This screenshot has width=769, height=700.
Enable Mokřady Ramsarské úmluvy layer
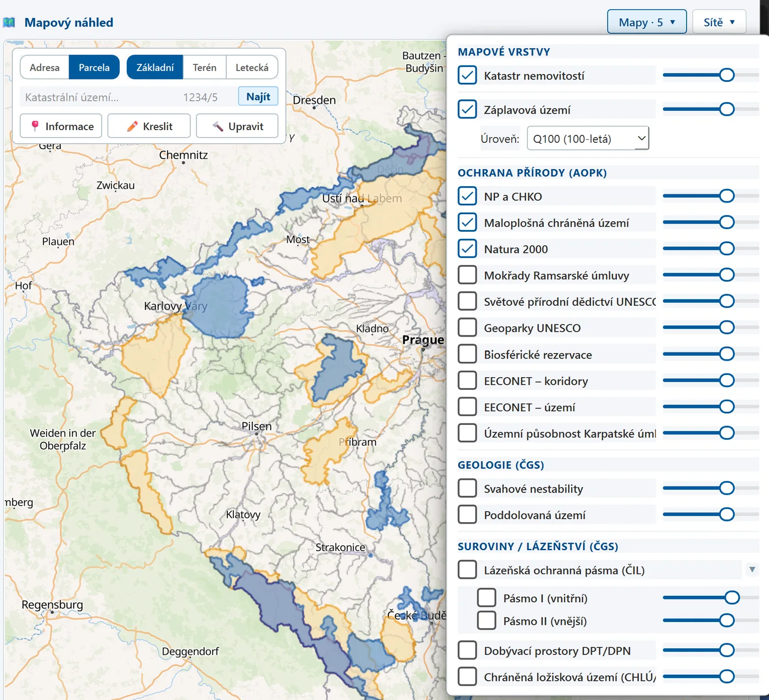[467, 275]
